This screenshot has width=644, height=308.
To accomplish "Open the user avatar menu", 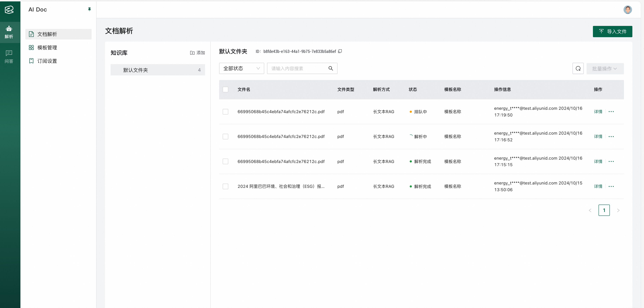I will pos(627,10).
